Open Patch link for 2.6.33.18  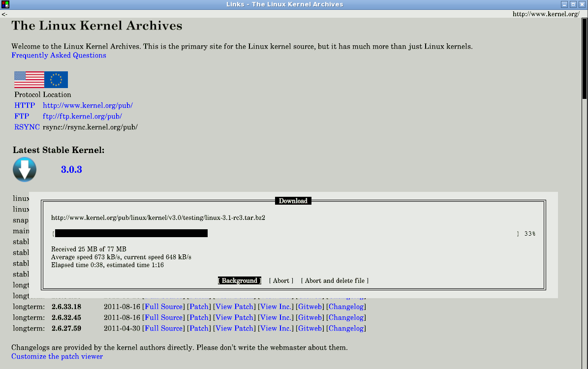coord(199,307)
